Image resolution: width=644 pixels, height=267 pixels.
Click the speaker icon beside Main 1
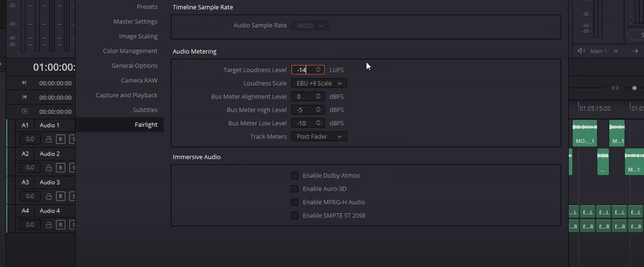581,51
